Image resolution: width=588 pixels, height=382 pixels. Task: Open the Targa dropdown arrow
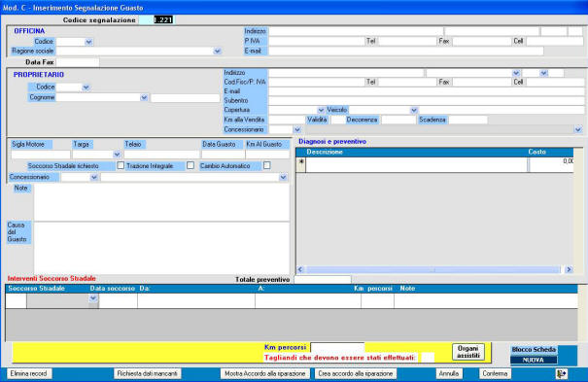tap(117, 155)
